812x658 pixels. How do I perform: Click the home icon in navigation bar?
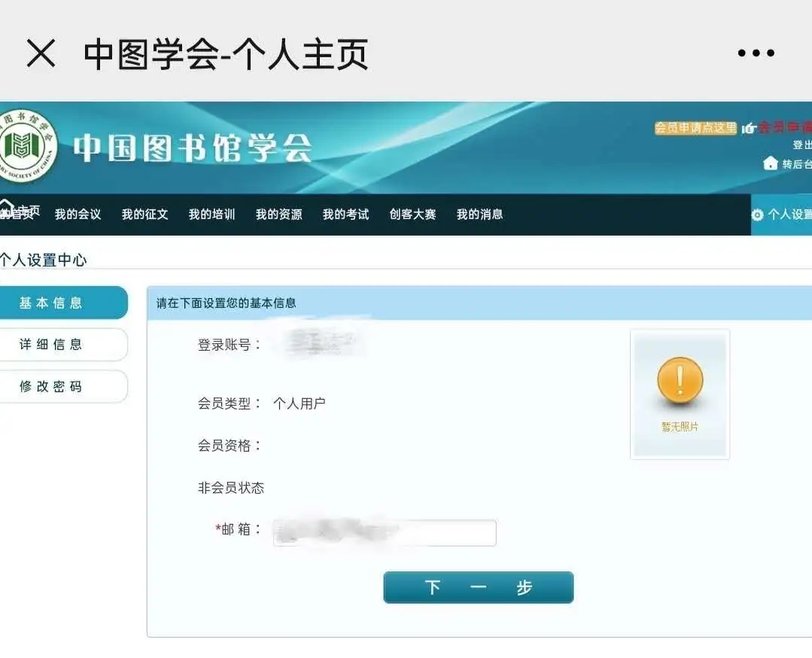(x=6, y=208)
